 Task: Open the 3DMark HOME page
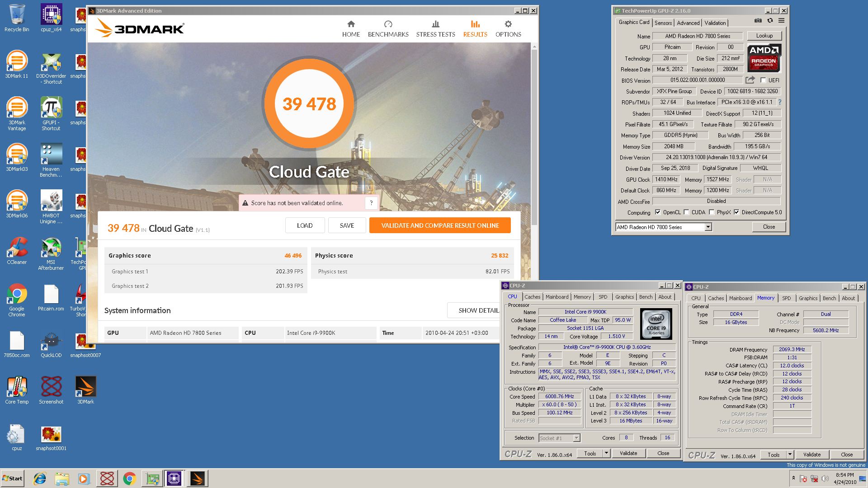[351, 29]
